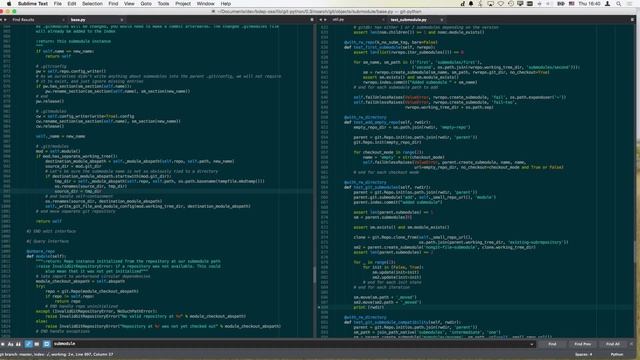Click the Thu 16:40 clock
The height and width of the screenshot is (360, 640).
(x=589, y=3)
